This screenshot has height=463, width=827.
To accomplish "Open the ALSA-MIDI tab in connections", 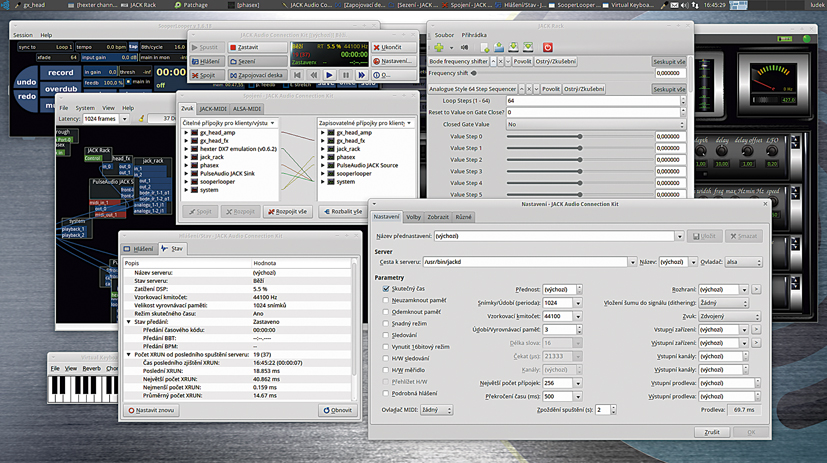I will click(x=247, y=109).
